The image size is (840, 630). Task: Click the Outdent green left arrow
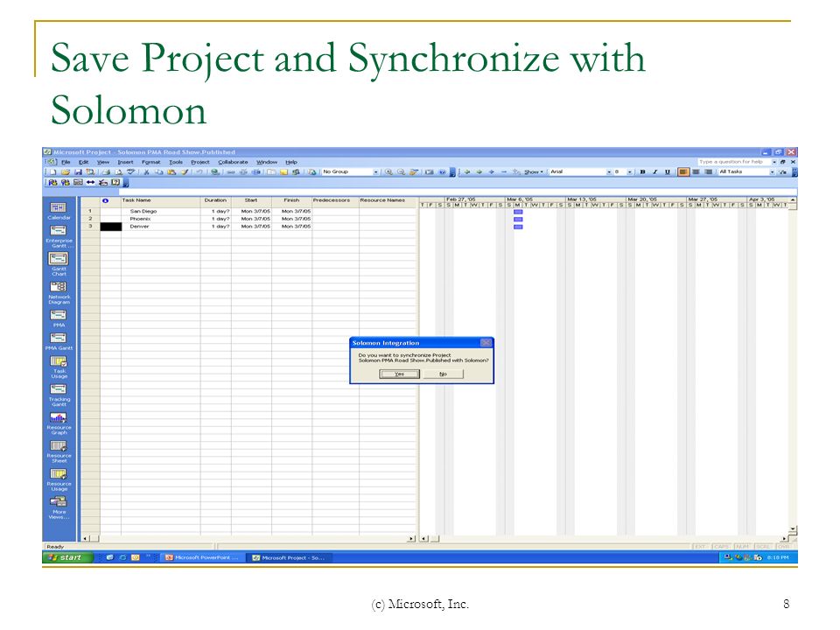coord(467,172)
